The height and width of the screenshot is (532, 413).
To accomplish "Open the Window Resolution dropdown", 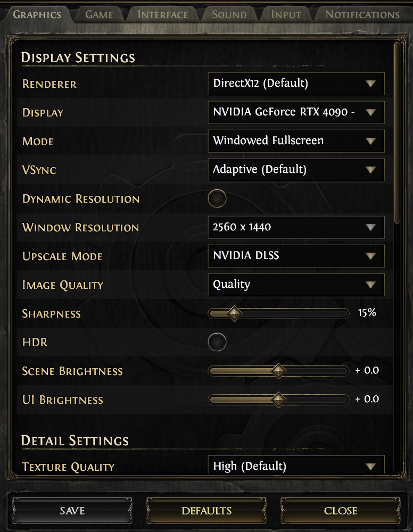I will point(296,227).
